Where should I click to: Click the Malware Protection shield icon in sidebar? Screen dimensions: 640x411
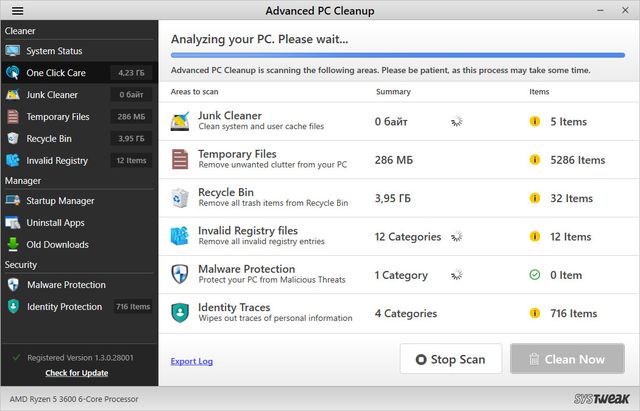[13, 285]
